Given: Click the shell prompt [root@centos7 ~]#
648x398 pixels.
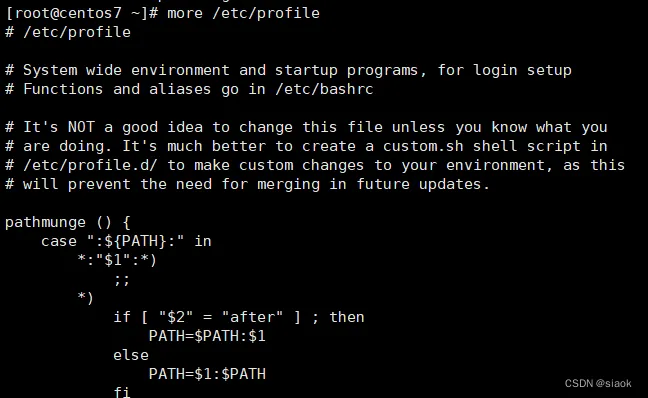Looking at the screenshot, I should pos(82,13).
